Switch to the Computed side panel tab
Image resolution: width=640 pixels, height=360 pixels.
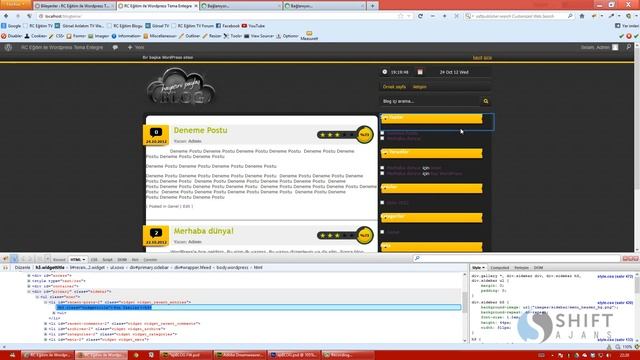[500, 268]
